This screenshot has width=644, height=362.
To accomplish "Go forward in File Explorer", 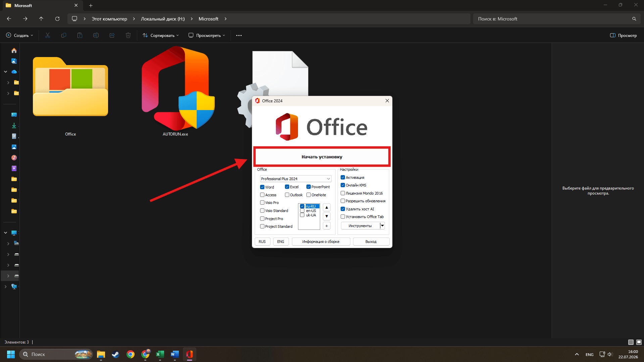I will [25, 19].
